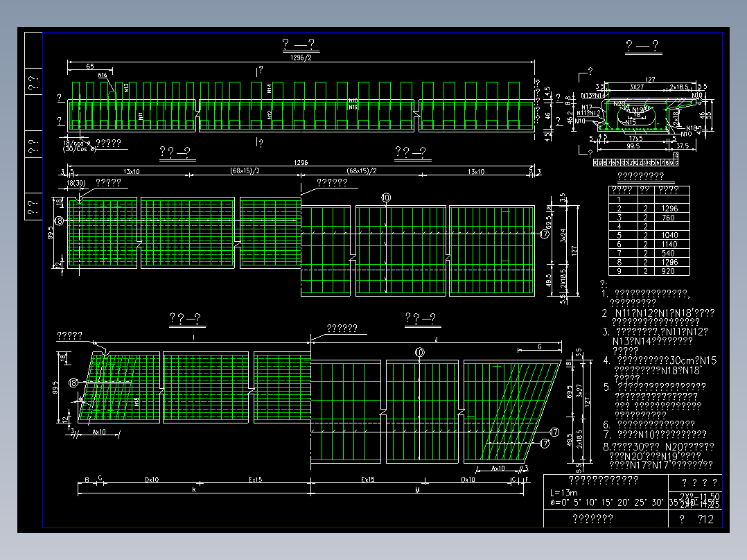This screenshot has height=560, width=747.
Task: Click the "46.2" vertical dimension left of the cross-section
Action: click(x=570, y=117)
